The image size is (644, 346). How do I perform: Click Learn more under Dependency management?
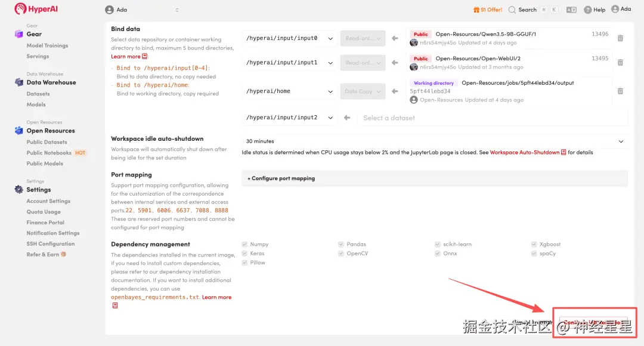click(x=216, y=297)
